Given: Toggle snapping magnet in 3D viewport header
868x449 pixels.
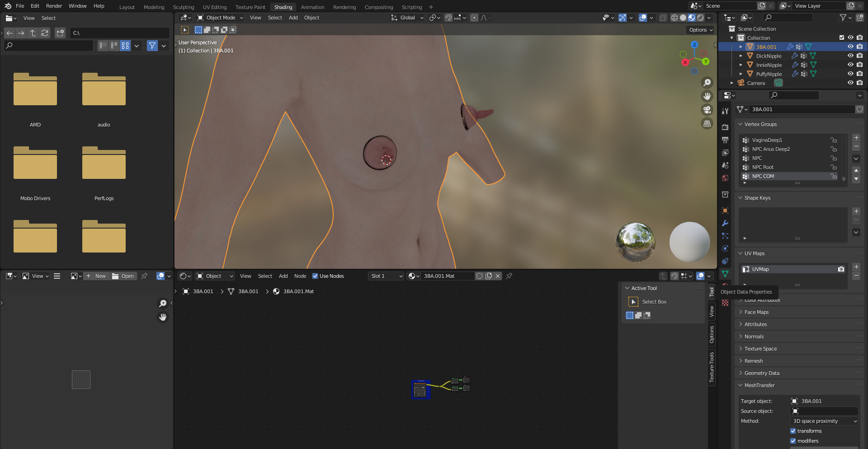Looking at the screenshot, I should 448,18.
